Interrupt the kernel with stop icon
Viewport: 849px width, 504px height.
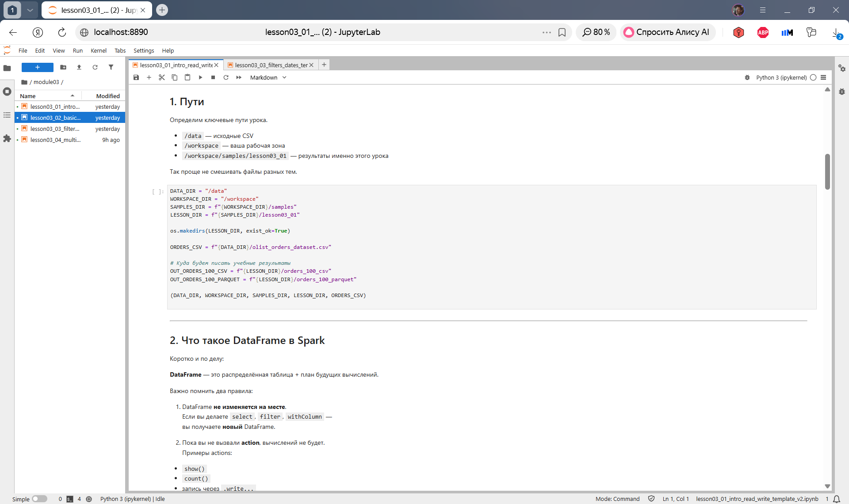213,77
